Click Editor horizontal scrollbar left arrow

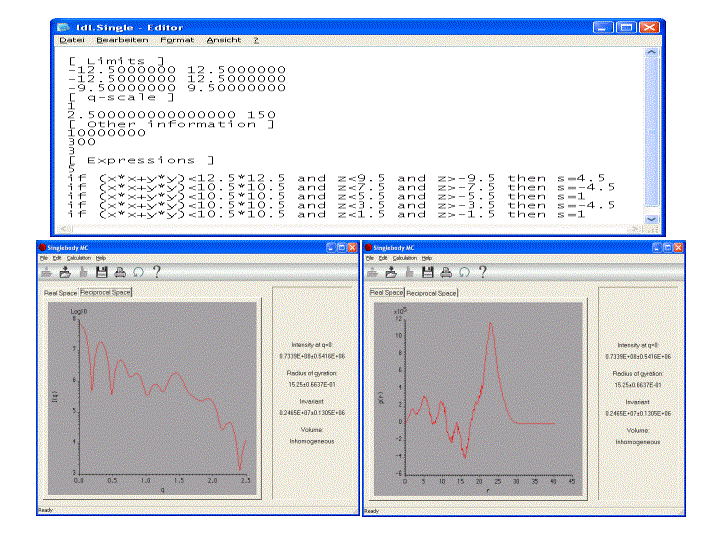[x=65, y=229]
